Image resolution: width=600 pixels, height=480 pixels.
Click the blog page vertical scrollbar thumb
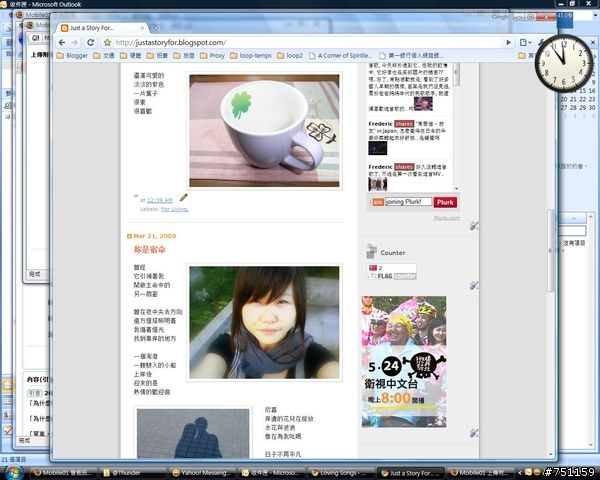click(551, 251)
